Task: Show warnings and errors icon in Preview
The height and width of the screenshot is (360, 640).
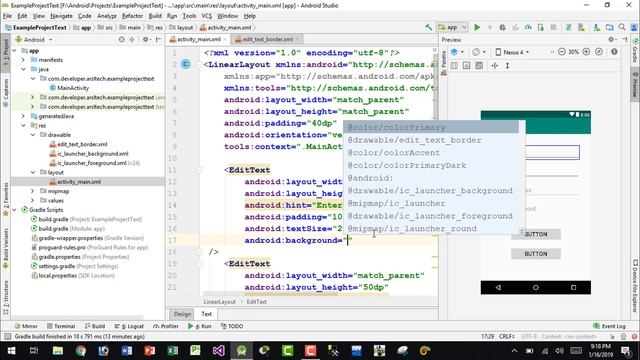Action: (614, 52)
